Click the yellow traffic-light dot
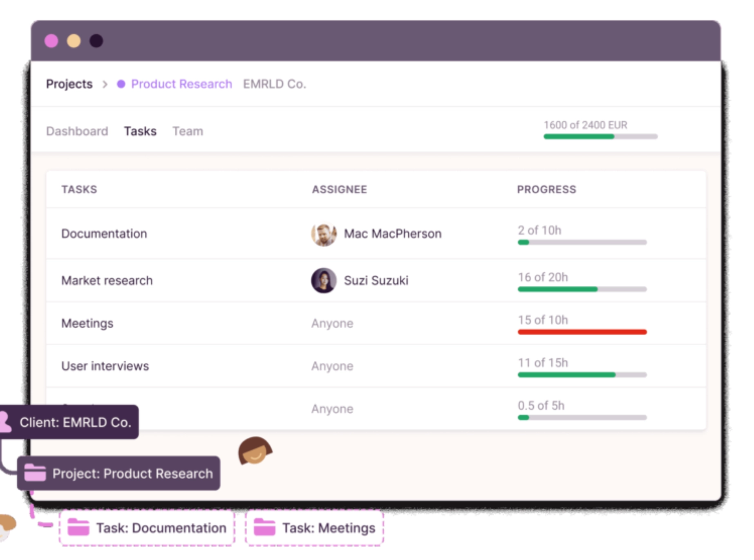Screen dimensions: 754x560 coord(74,41)
